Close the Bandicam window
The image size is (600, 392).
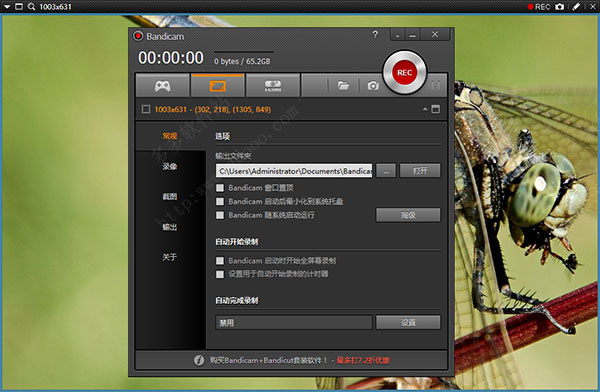point(435,34)
